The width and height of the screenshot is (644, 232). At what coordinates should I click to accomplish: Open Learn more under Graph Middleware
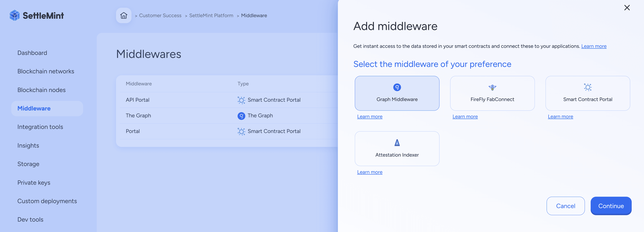coord(369,117)
